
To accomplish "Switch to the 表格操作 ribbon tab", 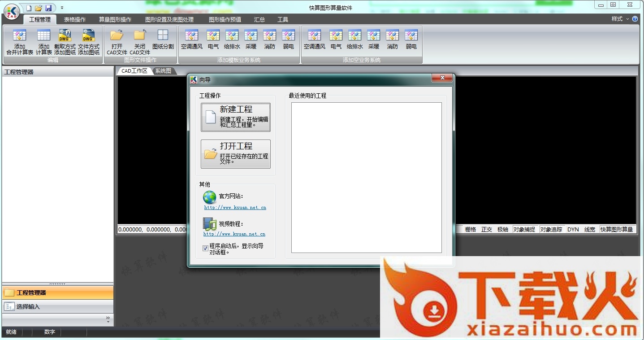I will [x=75, y=20].
